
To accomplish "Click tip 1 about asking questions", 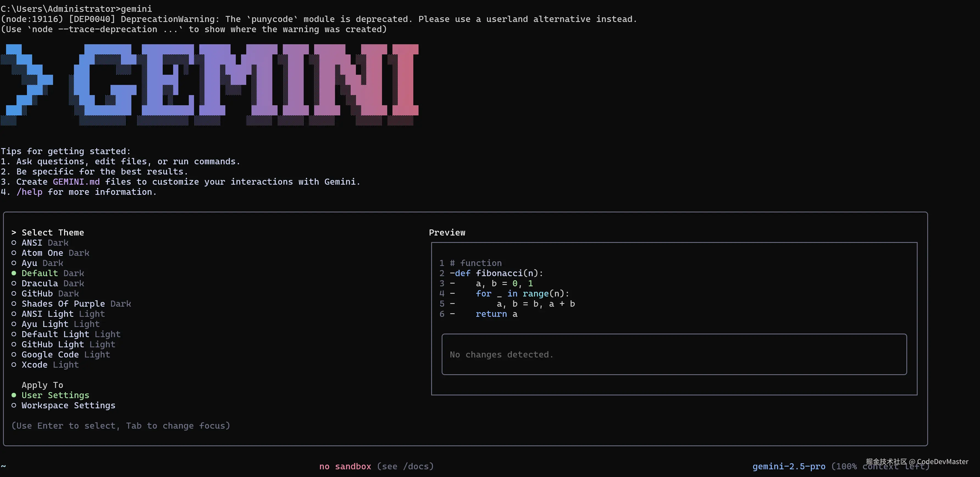I will point(120,162).
